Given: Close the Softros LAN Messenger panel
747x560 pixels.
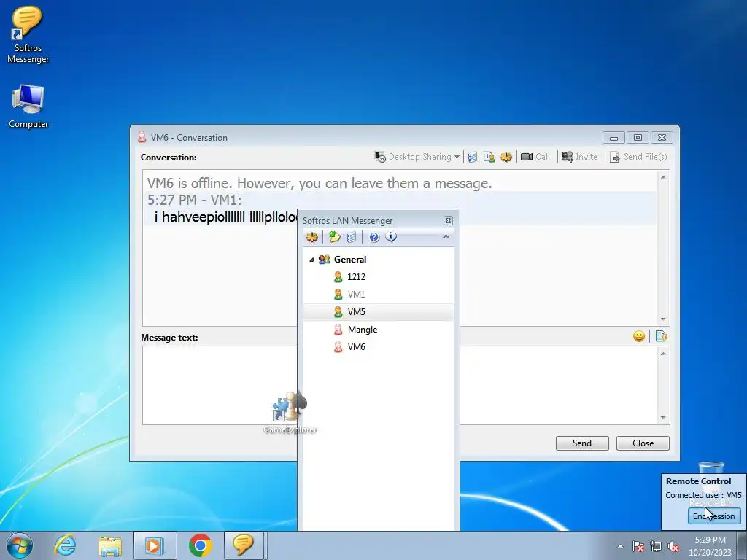Looking at the screenshot, I should [x=448, y=220].
